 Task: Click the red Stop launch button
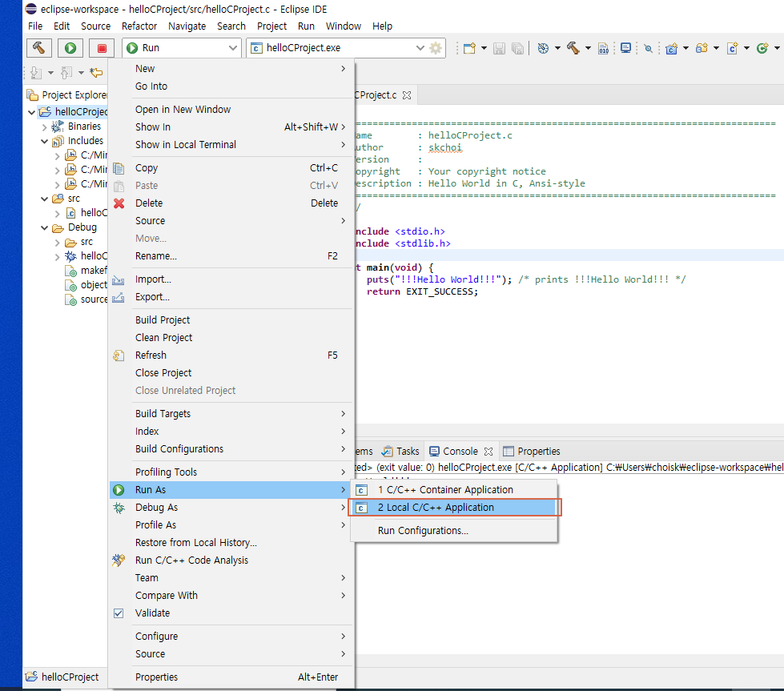pos(102,48)
